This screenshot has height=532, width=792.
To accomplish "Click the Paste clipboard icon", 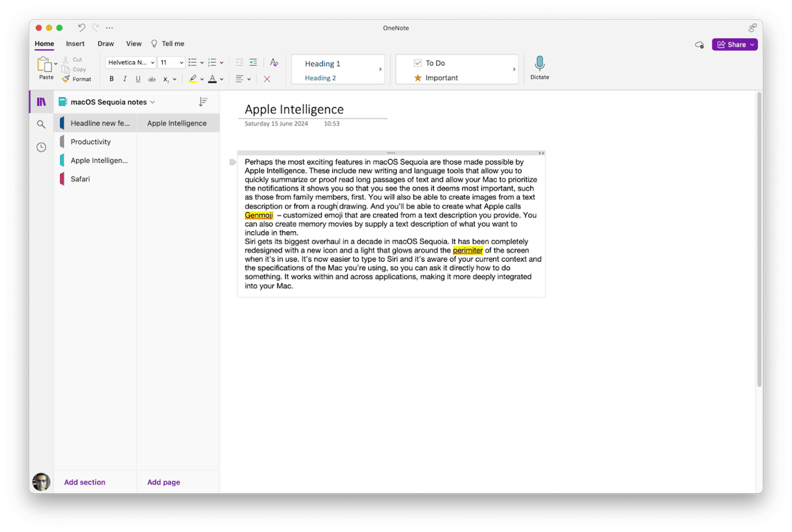I will pyautogui.click(x=44, y=64).
